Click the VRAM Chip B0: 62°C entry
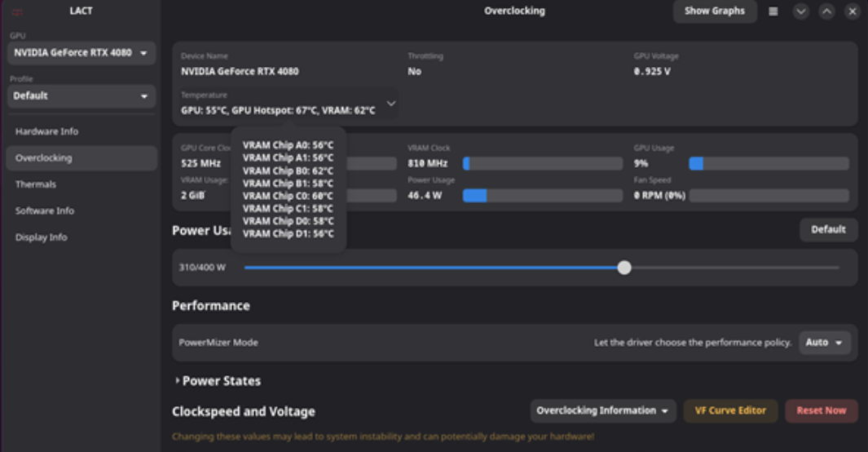This screenshot has width=868, height=452. pos(288,171)
